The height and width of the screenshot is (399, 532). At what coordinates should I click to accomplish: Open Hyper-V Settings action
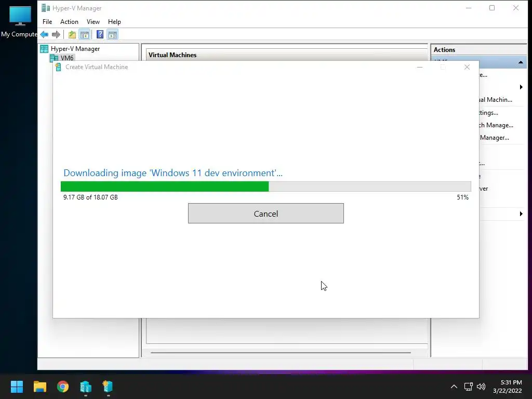coord(488,113)
